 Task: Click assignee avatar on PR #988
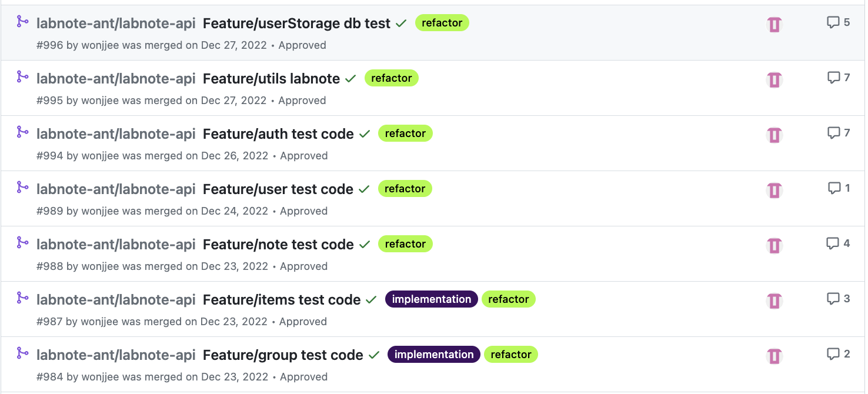click(774, 246)
